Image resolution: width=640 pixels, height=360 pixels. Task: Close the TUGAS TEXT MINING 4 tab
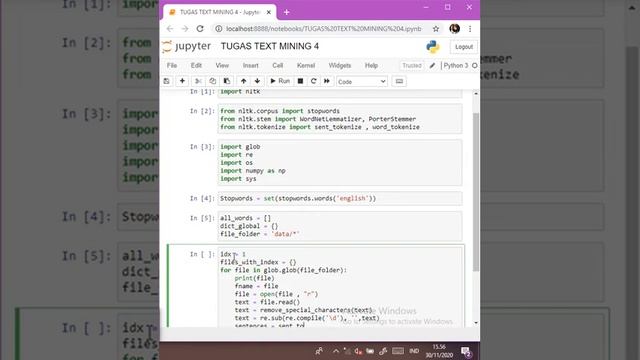point(269,12)
